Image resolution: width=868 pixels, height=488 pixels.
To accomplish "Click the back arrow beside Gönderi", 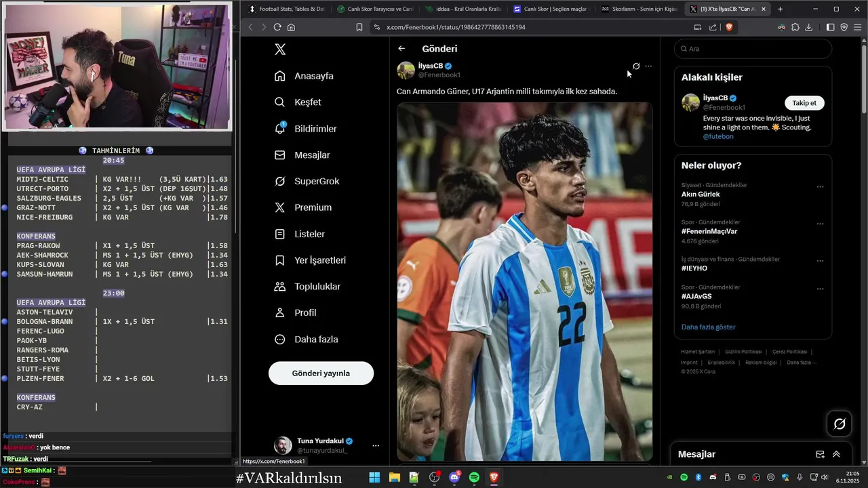I will tap(401, 49).
